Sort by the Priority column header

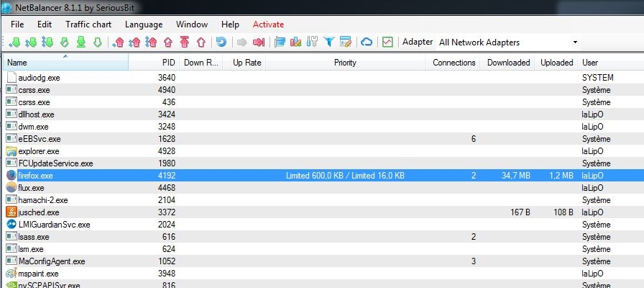point(346,63)
